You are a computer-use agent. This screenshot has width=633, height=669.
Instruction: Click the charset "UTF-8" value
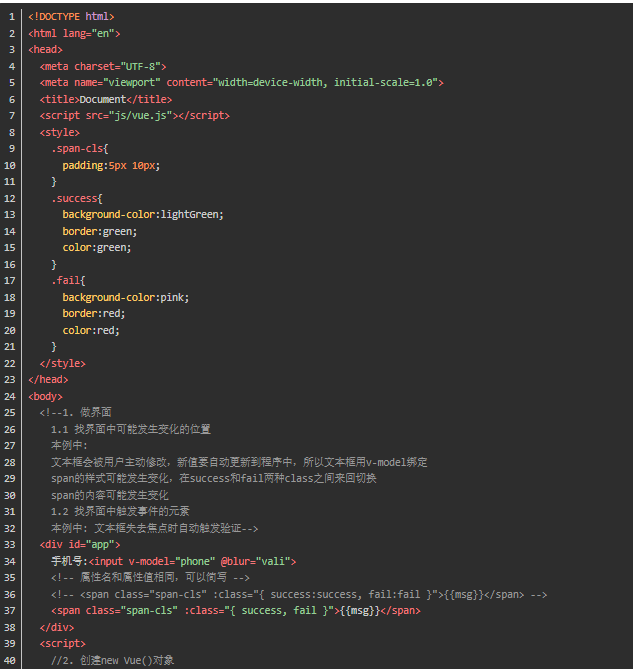144,66
